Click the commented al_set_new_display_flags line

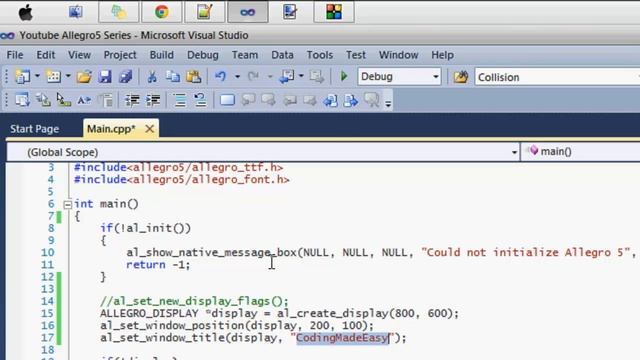[x=194, y=301]
